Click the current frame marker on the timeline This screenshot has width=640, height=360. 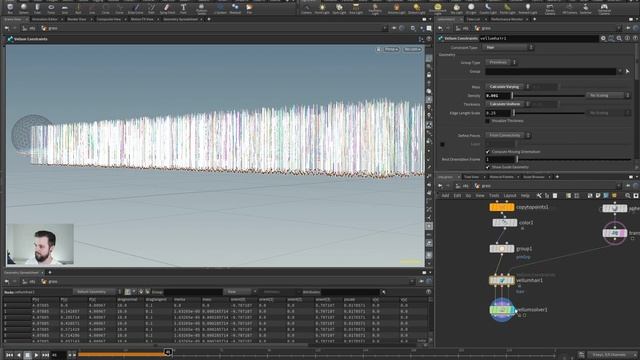click(168, 352)
